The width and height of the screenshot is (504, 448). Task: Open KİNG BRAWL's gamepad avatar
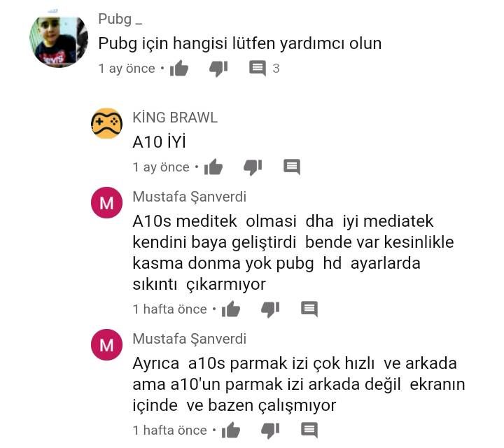(106, 123)
